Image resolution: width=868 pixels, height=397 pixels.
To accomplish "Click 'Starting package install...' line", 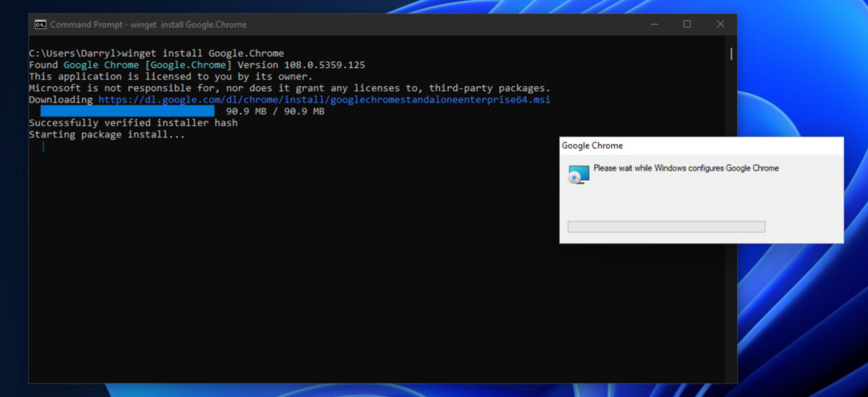I will (x=107, y=135).
